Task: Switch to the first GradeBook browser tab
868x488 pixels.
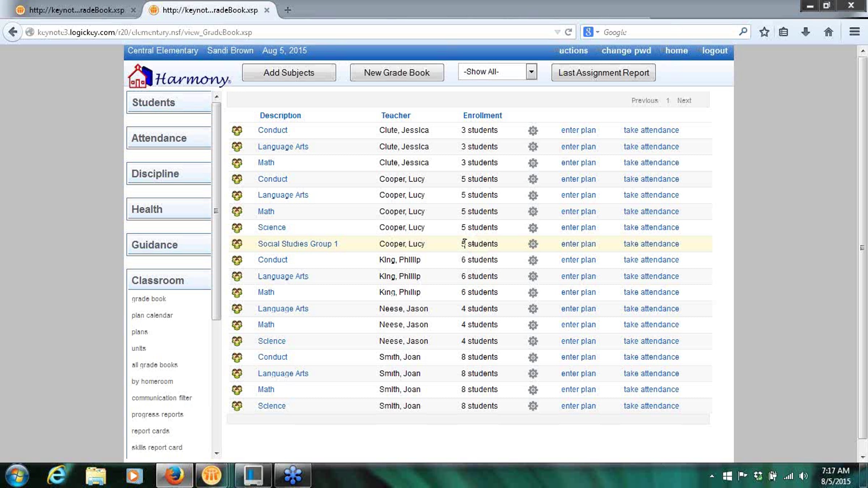Action: pyautogui.click(x=76, y=10)
